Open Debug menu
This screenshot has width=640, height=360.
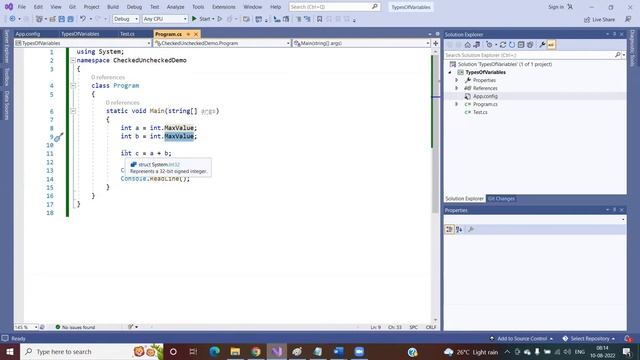pyautogui.click(x=134, y=7)
